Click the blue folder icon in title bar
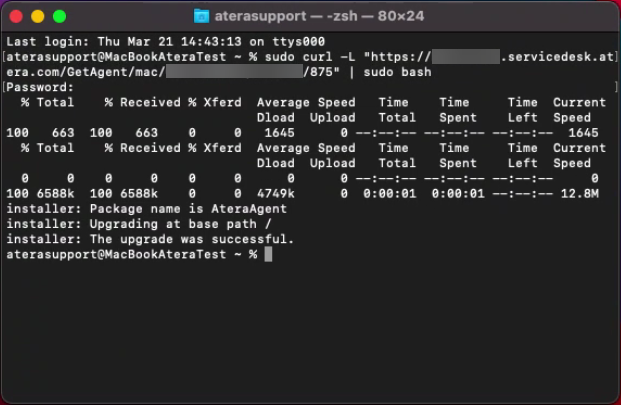This screenshot has width=621, height=405. tap(201, 16)
